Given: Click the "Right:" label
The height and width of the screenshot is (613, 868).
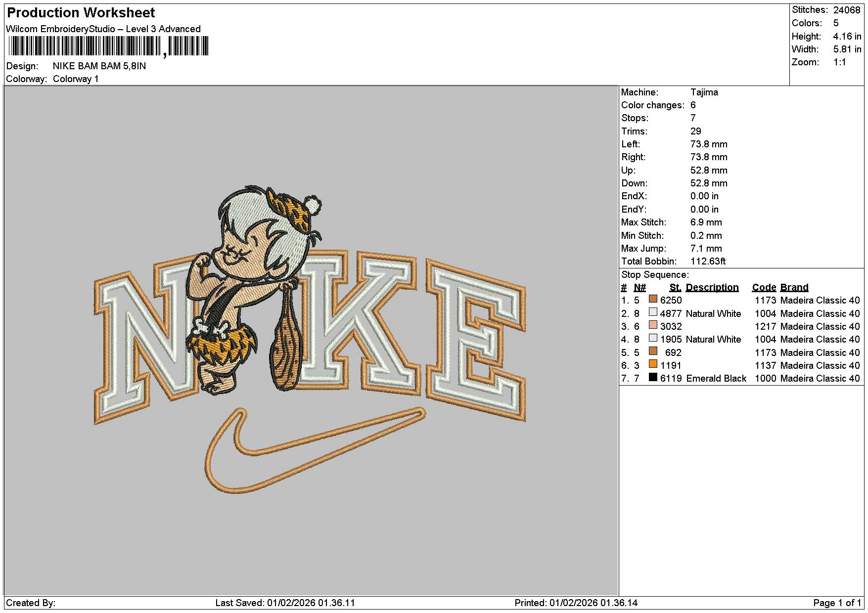Looking at the screenshot, I should point(634,157).
